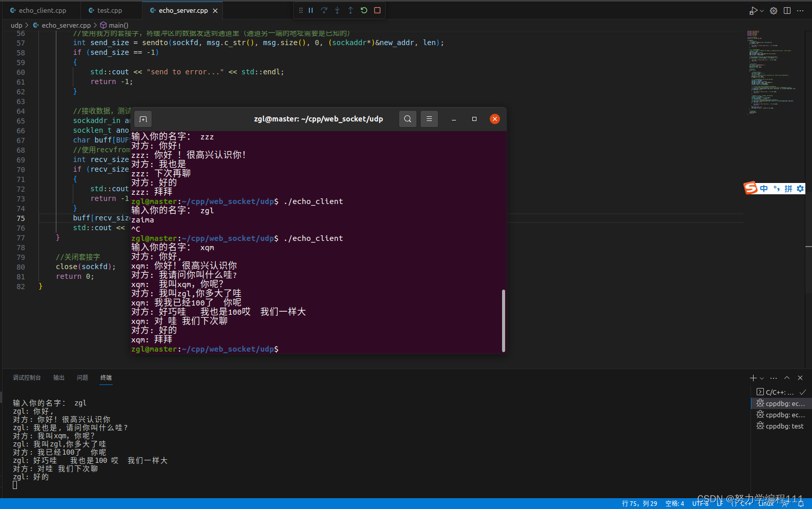812x509 pixels.
Task: Select the highlighted first cppdbg: ec... terminal
Action: coord(781,403)
